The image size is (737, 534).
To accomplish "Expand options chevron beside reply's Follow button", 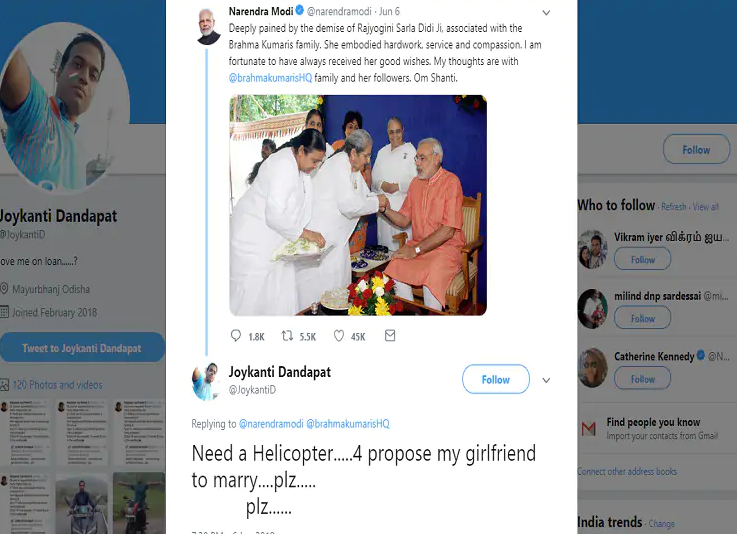I will 546,381.
